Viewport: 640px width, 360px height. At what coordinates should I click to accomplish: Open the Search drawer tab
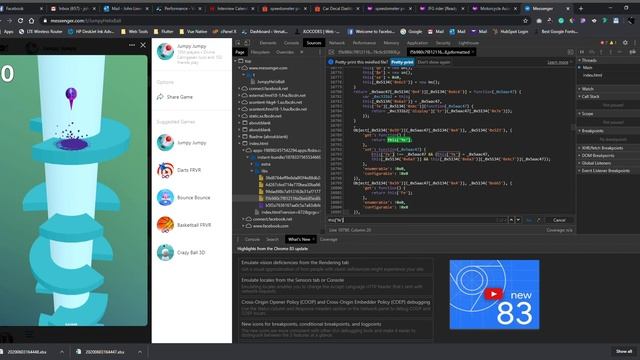[x=272, y=240]
